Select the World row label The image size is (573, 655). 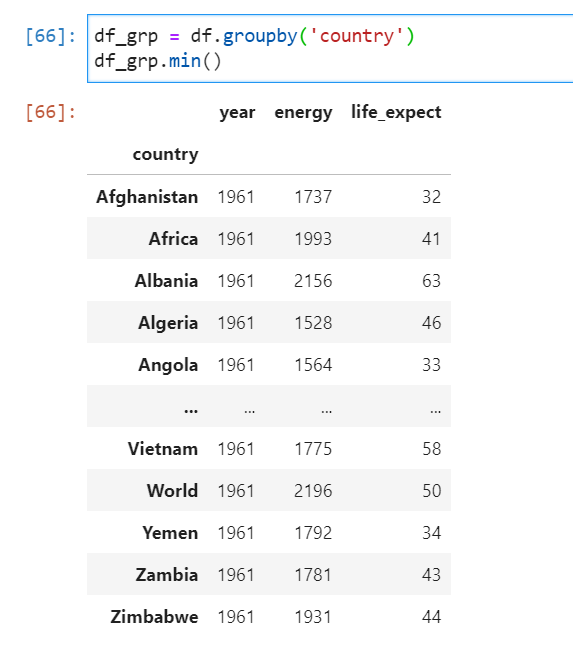[x=172, y=491]
